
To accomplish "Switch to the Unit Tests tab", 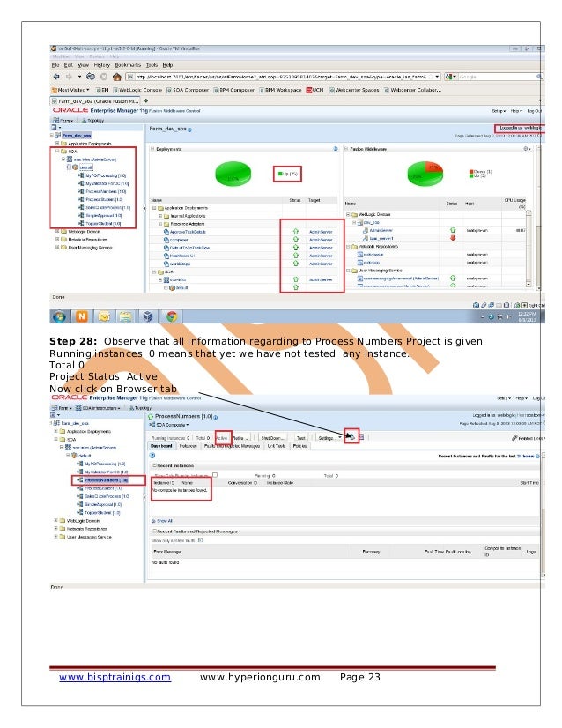I will tap(276, 446).
